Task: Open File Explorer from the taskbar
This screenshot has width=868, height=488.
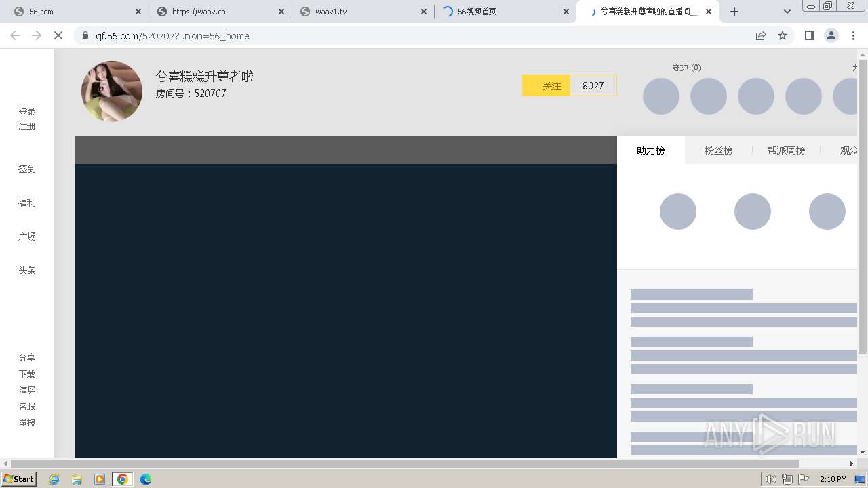Action: coord(77,479)
